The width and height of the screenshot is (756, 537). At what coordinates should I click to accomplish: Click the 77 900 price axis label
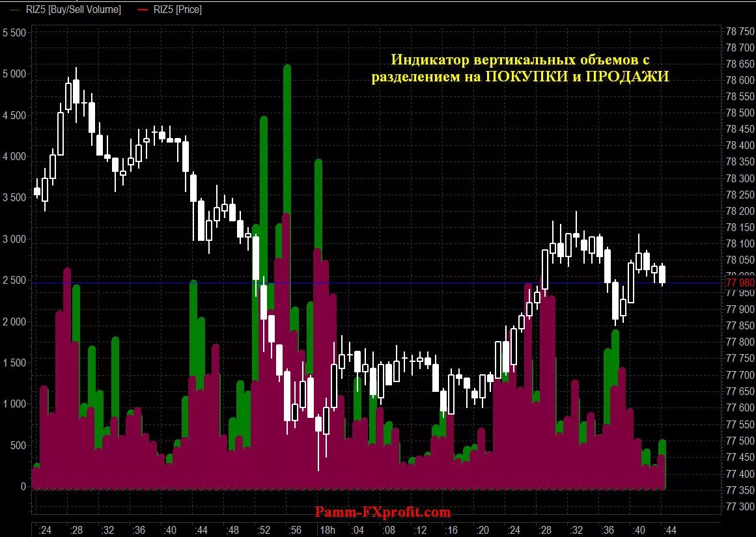(740, 309)
